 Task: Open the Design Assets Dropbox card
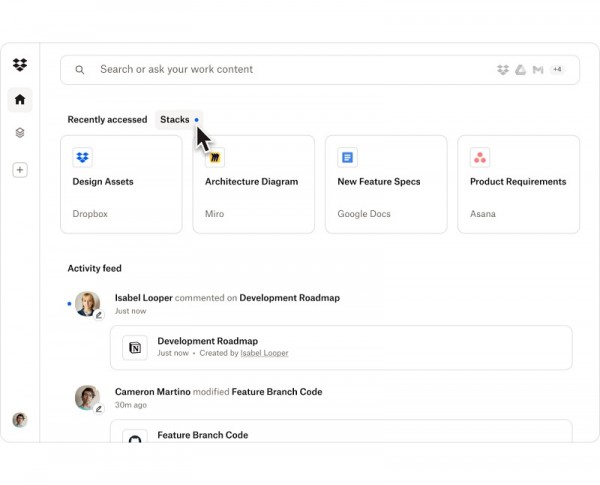(x=121, y=184)
